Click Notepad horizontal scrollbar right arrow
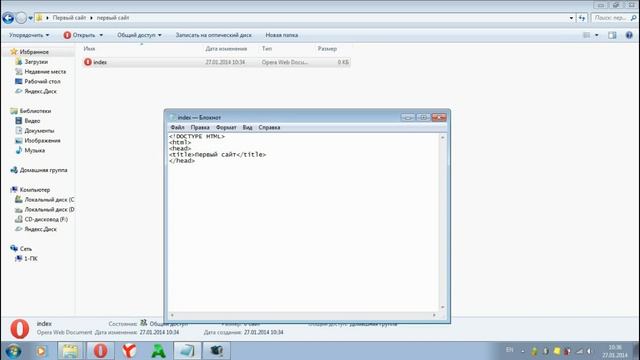The height and width of the screenshot is (360, 640). tap(434, 315)
